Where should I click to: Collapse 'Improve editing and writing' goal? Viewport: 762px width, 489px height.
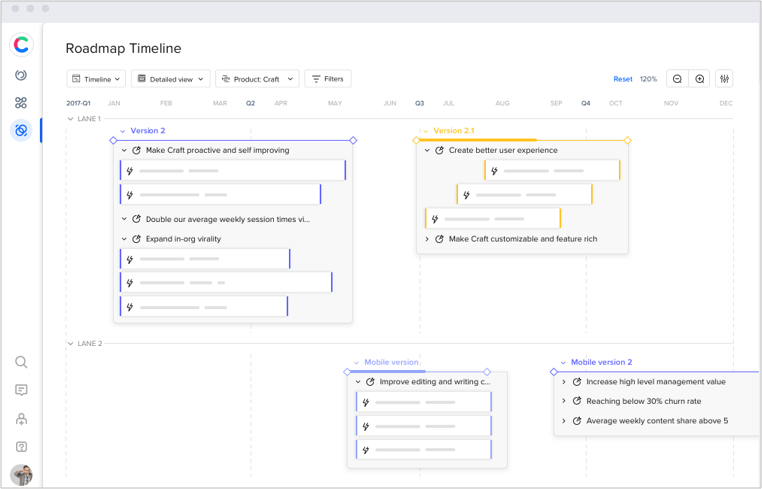point(358,382)
